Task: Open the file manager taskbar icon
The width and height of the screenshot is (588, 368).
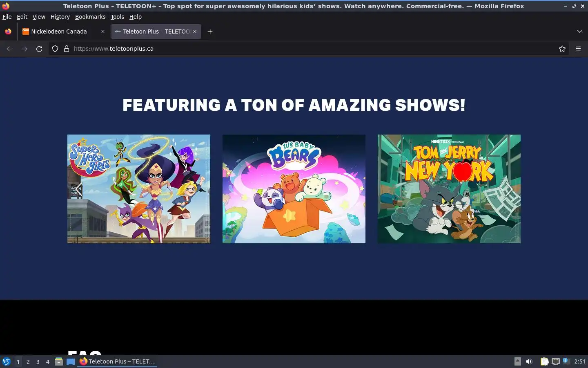Action: coord(59,361)
